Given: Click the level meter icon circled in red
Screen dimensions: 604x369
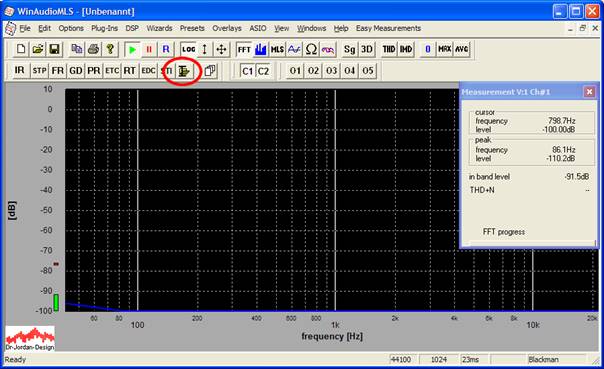Looking at the screenshot, I should click(183, 71).
